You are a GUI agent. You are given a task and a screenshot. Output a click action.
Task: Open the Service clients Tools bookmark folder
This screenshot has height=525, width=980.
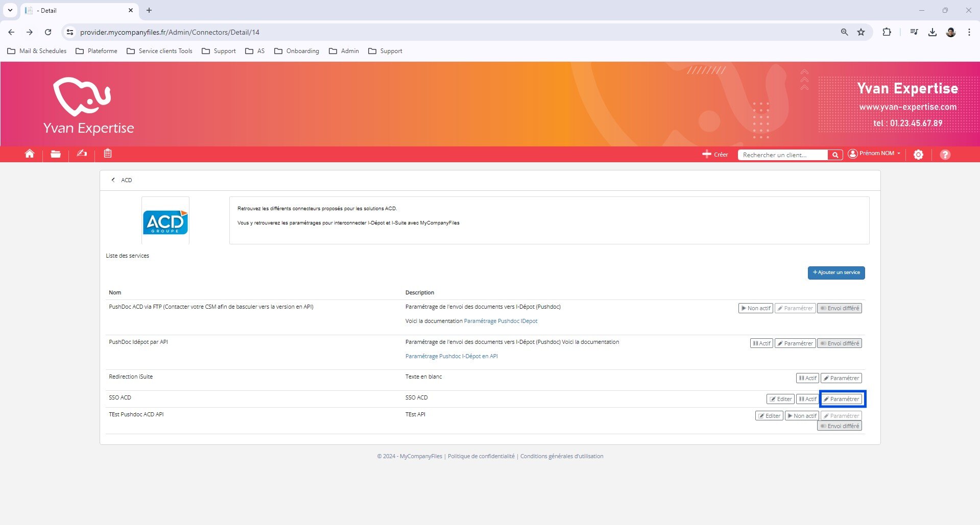(159, 51)
